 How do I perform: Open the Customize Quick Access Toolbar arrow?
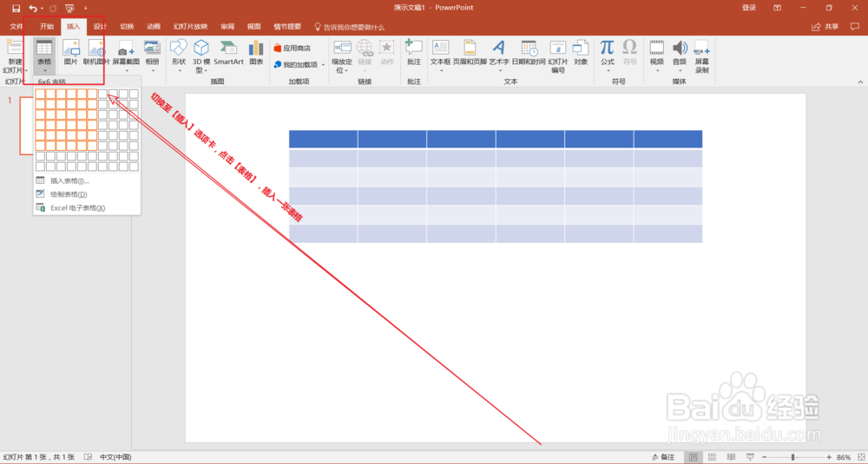coord(85,9)
